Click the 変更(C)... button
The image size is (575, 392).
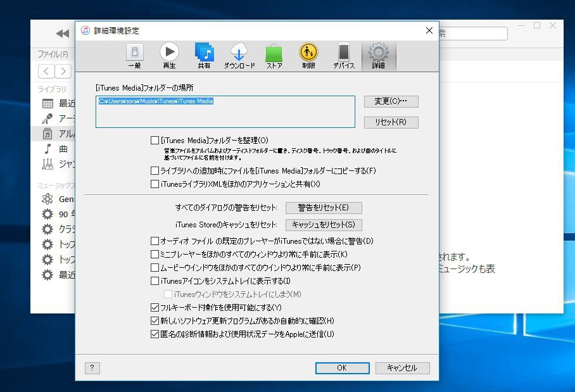(391, 101)
